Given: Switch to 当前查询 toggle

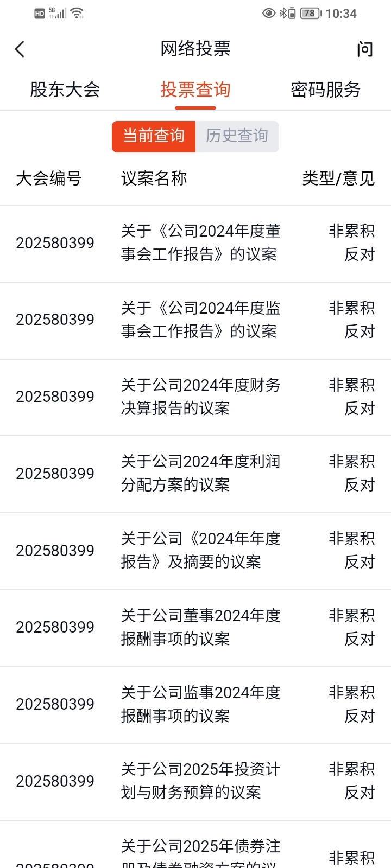Looking at the screenshot, I should click(154, 136).
